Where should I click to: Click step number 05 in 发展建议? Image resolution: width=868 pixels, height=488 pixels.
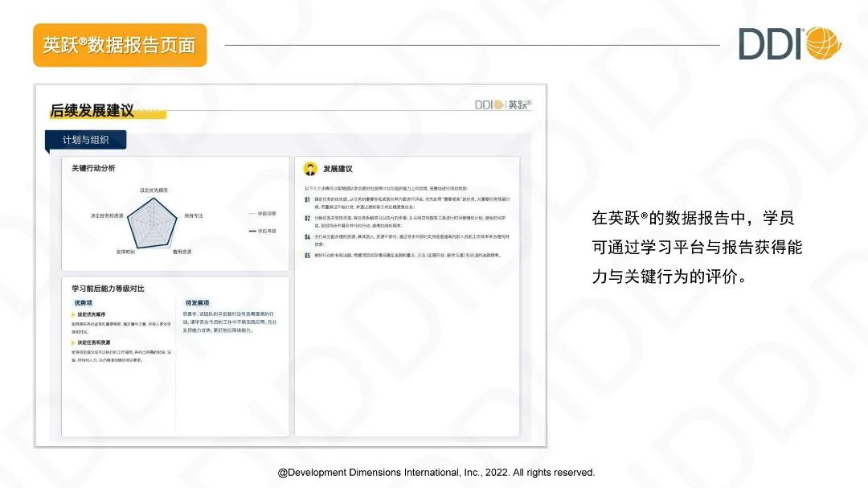click(x=307, y=256)
